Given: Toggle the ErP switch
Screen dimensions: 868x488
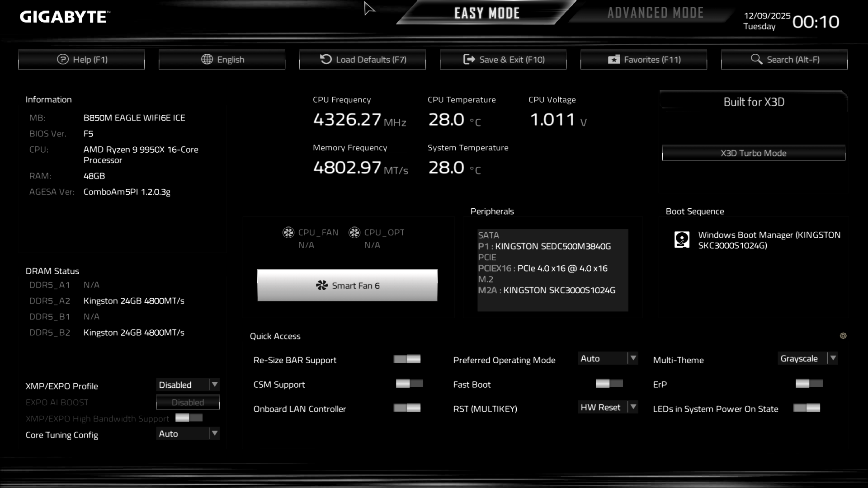Looking at the screenshot, I should (809, 384).
